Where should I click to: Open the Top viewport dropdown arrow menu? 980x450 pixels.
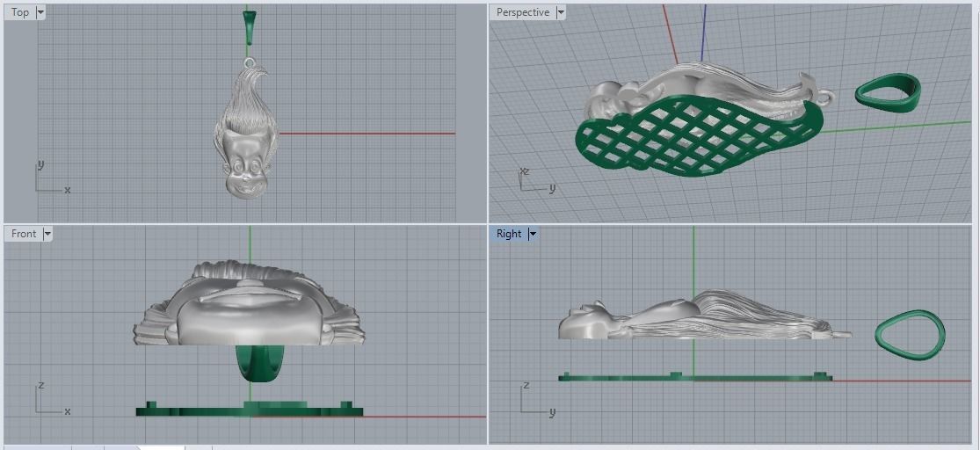click(40, 12)
